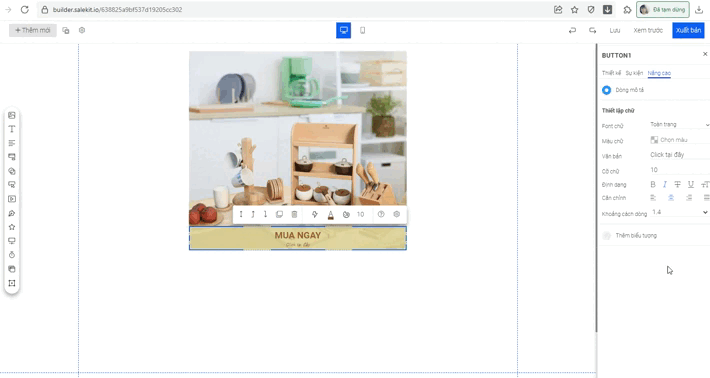The height and width of the screenshot is (378, 710).
Task: Click the trash delete icon in floating toolbar
Action: [294, 214]
